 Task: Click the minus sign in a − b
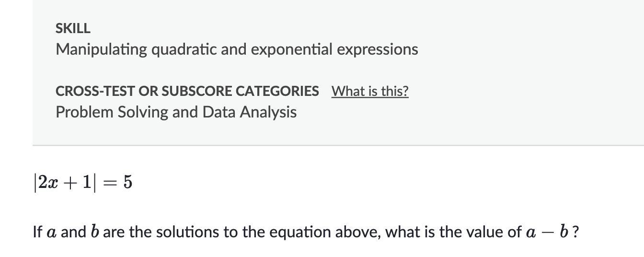(548, 232)
